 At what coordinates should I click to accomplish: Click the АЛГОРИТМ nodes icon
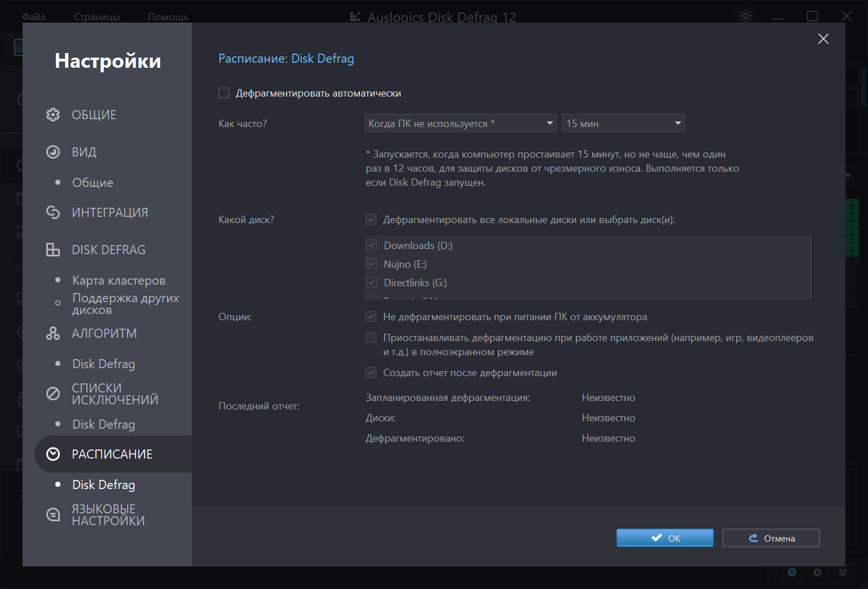click(x=53, y=333)
